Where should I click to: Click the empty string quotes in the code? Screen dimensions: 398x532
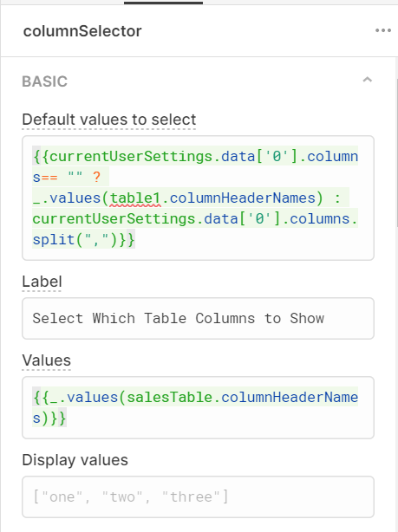(75, 175)
